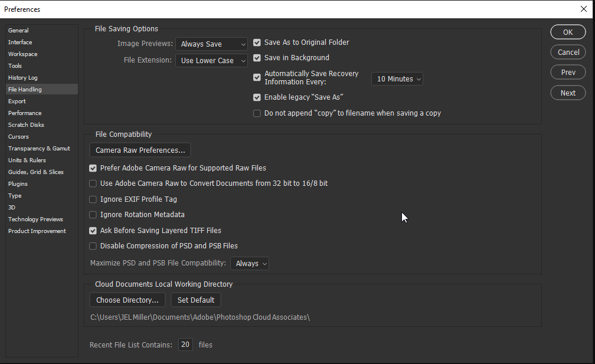
Task: Open Camera Raw Preferences
Action: [139, 150]
